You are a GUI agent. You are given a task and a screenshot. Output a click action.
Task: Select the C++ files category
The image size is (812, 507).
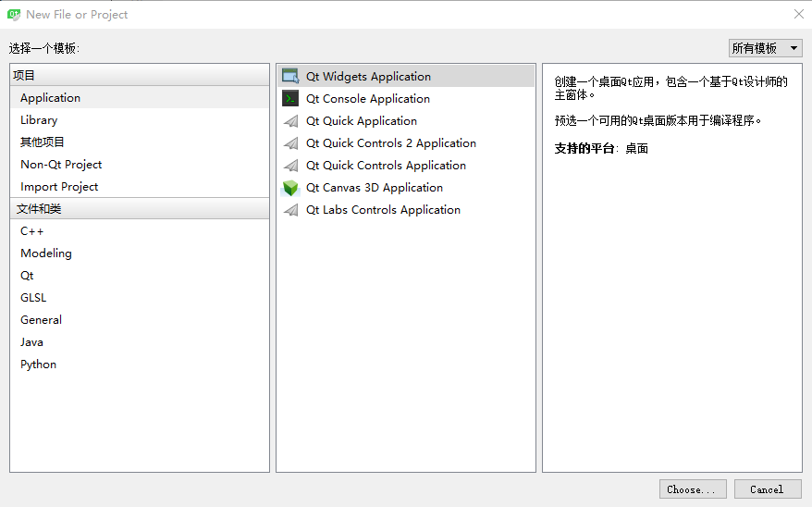click(140, 231)
